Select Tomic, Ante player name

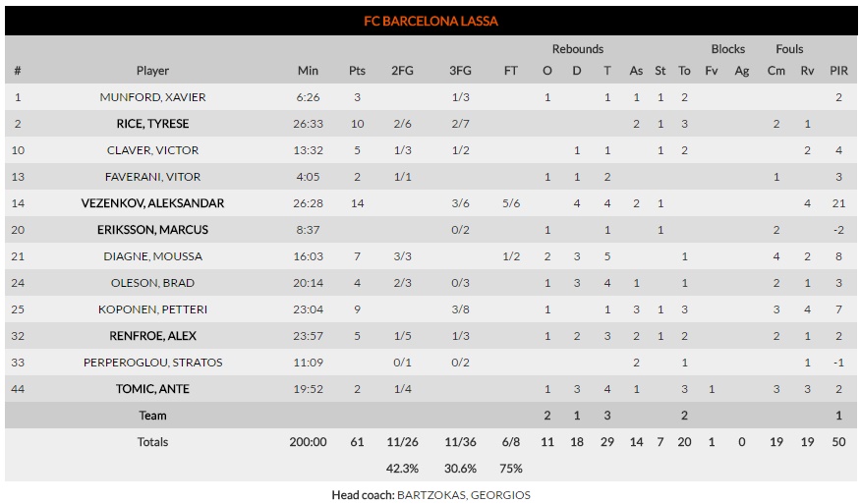point(152,389)
